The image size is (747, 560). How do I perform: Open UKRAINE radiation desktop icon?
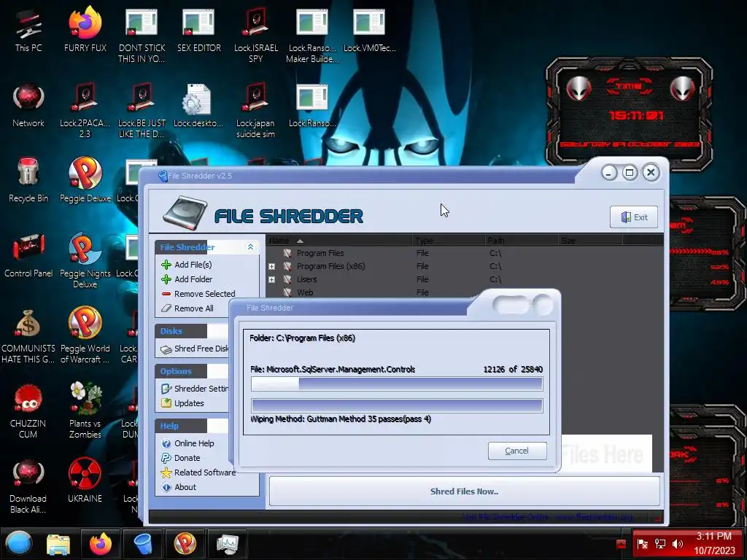click(85, 481)
